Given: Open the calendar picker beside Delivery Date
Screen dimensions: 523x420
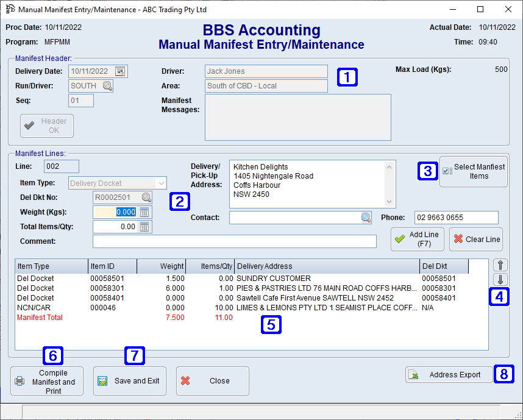Looking at the screenshot, I should pos(119,71).
